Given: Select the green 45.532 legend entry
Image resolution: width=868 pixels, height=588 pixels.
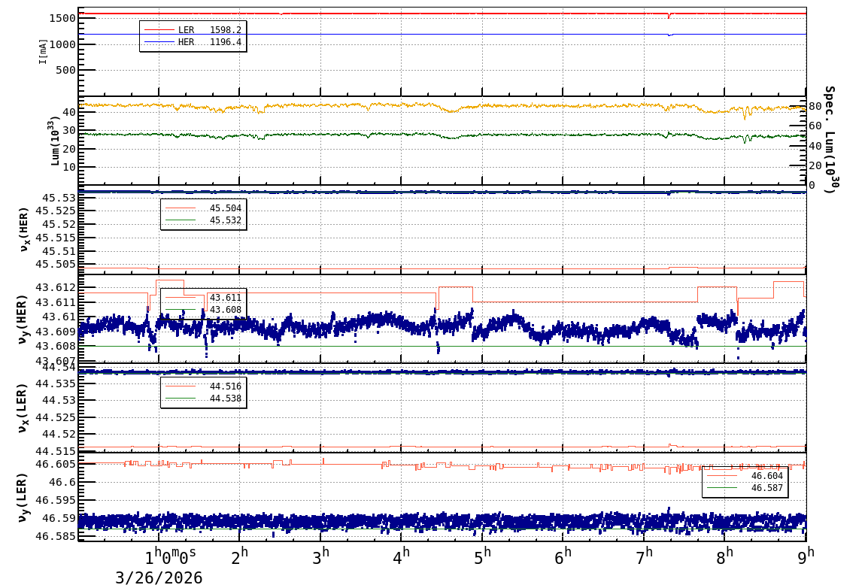Looking at the screenshot, I should point(202,220).
